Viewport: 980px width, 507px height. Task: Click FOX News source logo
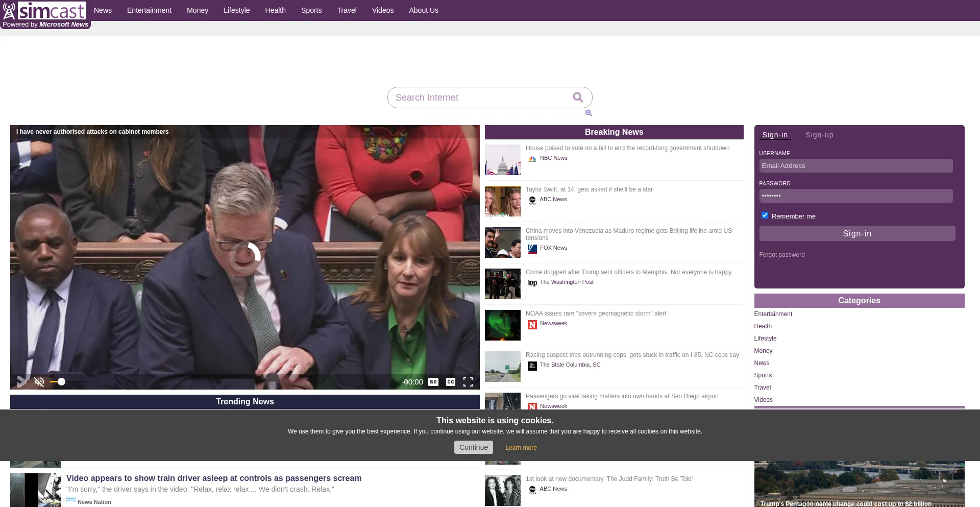(x=532, y=249)
